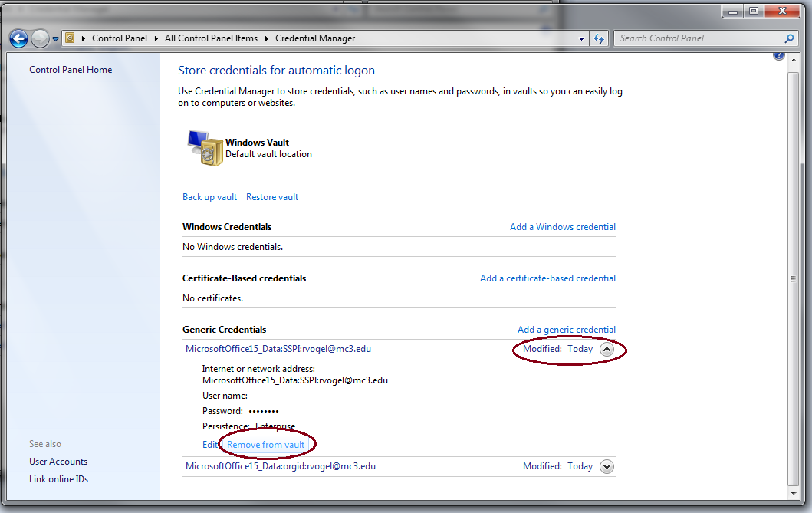Screen dimensions: 812x513
Task: Refresh the Credential Manager page
Action: (x=599, y=38)
